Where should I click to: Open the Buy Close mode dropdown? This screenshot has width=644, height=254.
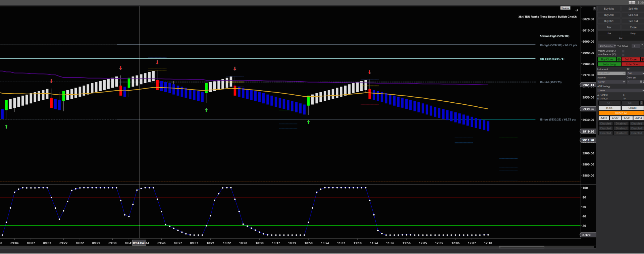[607, 46]
